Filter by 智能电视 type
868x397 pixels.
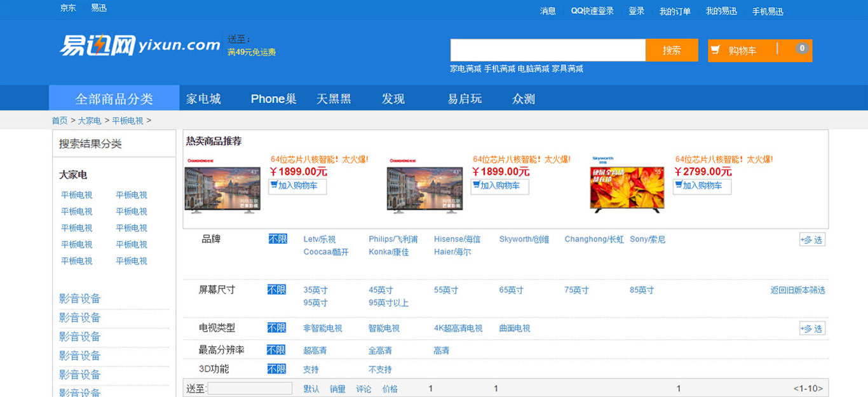coord(384,328)
